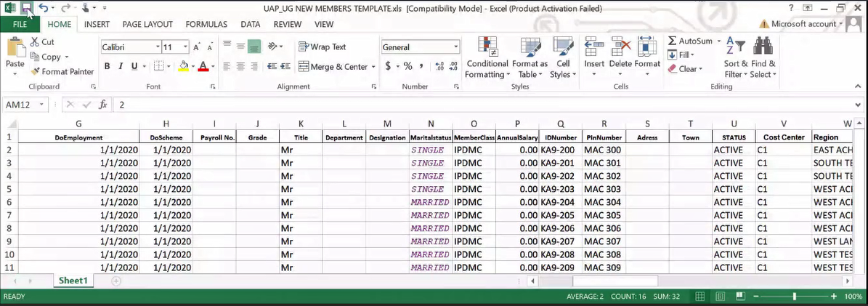Open the General number format dropdown
868x306 pixels.
(x=455, y=48)
